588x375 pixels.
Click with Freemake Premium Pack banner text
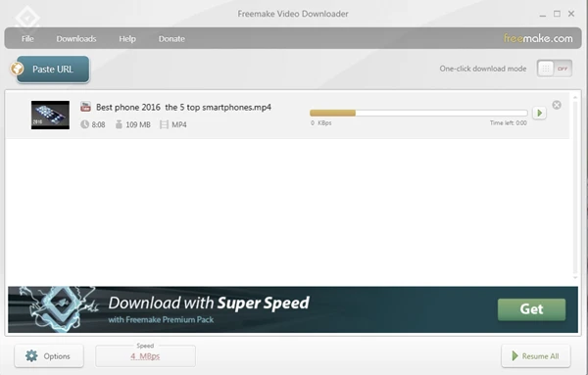(161, 319)
